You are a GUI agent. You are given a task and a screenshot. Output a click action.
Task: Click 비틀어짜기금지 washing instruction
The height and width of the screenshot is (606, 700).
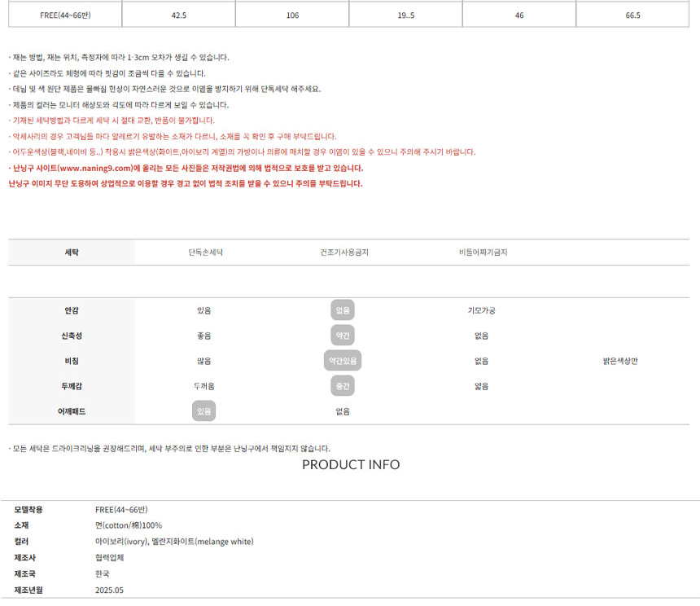483,253
